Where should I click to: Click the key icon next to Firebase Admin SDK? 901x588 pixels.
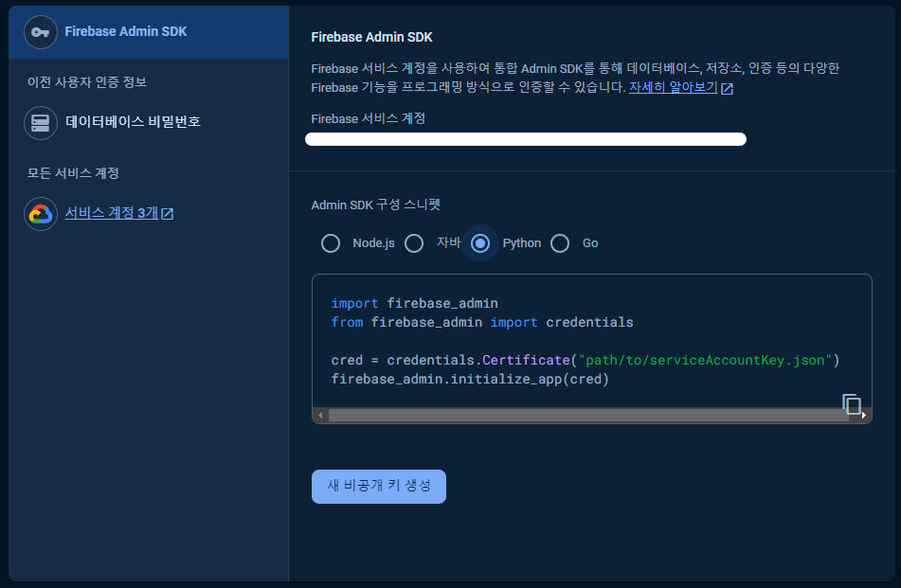(39, 31)
